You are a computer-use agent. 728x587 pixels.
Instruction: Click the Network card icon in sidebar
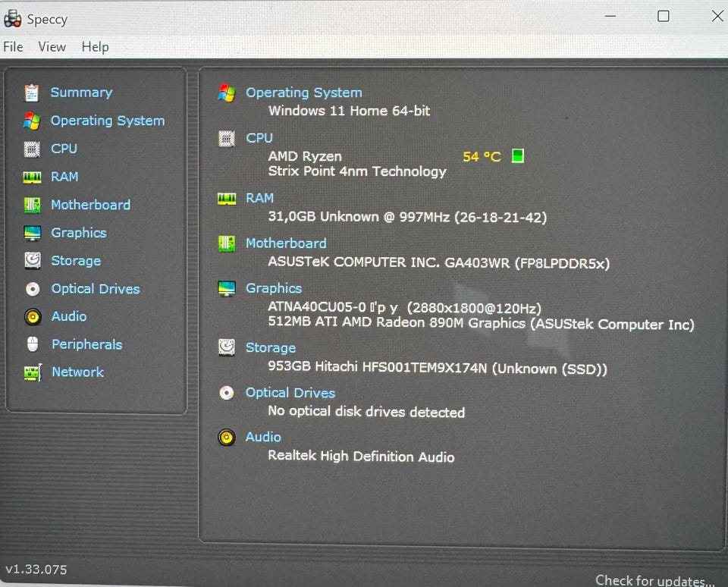click(33, 372)
